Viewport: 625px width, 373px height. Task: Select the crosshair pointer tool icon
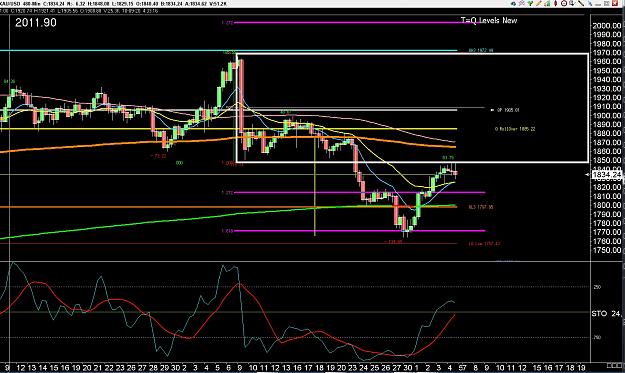(x=522, y=3)
